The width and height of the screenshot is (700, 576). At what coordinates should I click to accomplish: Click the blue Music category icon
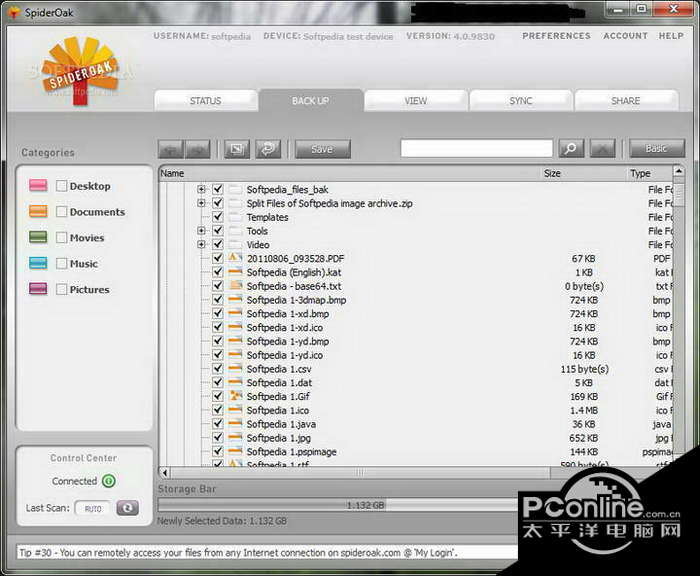pyautogui.click(x=38, y=263)
